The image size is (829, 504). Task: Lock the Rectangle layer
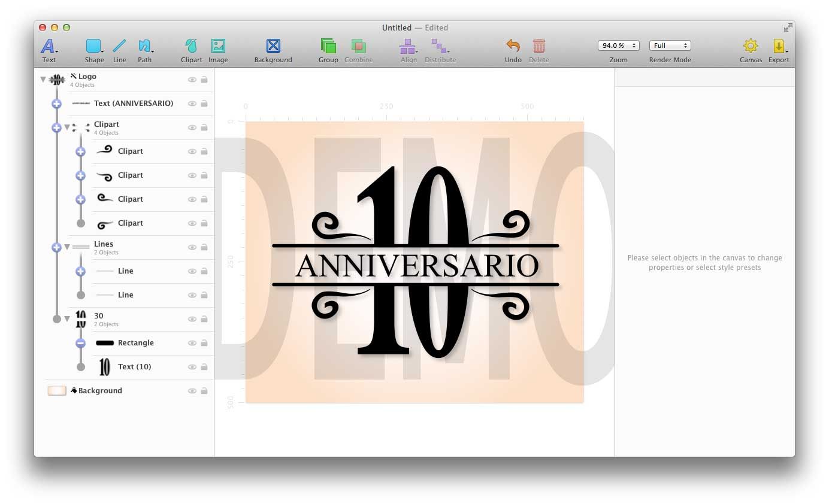(x=204, y=343)
